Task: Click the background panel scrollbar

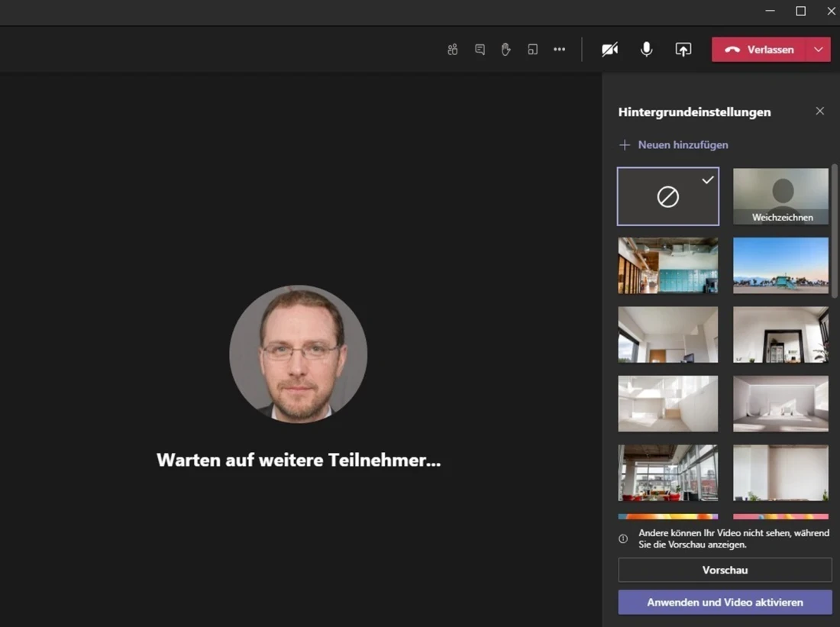Action: click(x=835, y=206)
